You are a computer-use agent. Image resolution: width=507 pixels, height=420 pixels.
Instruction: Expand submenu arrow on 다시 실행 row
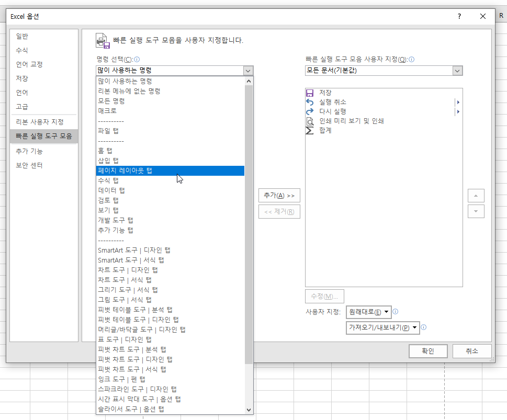[x=458, y=111]
